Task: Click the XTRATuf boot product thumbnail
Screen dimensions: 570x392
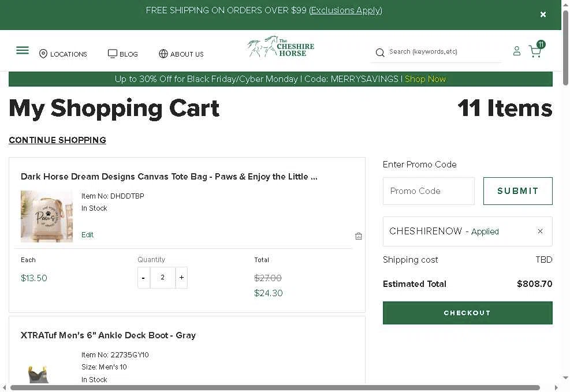Action: pyautogui.click(x=38, y=374)
